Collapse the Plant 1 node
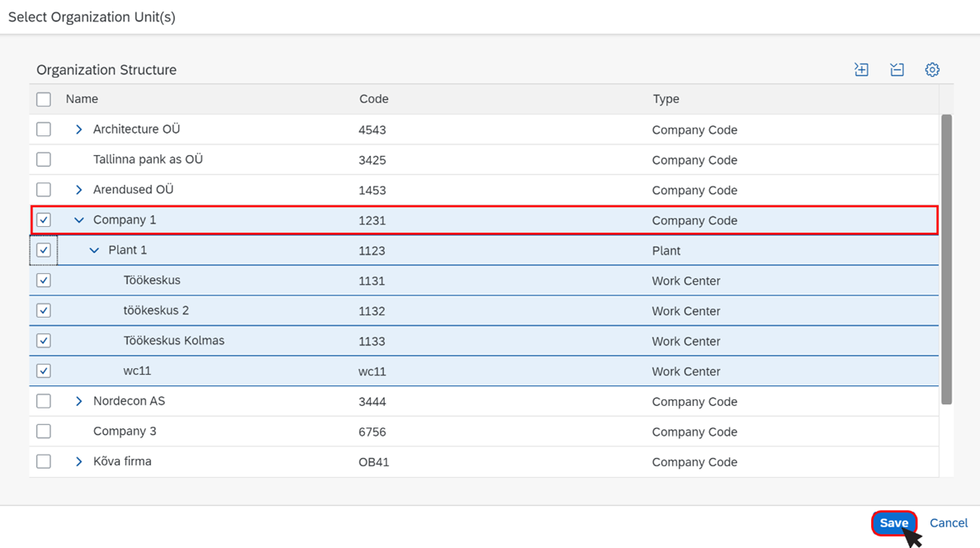This screenshot has height=548, width=980. [94, 250]
